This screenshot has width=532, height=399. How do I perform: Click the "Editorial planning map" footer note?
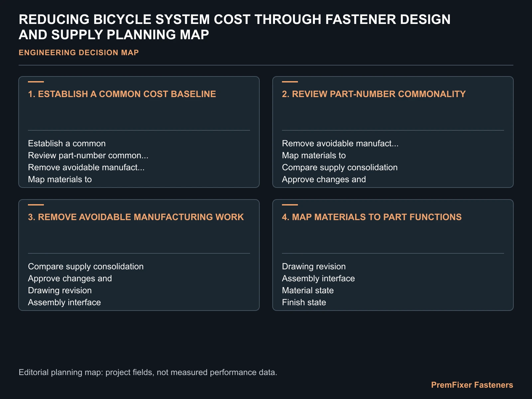tap(148, 372)
